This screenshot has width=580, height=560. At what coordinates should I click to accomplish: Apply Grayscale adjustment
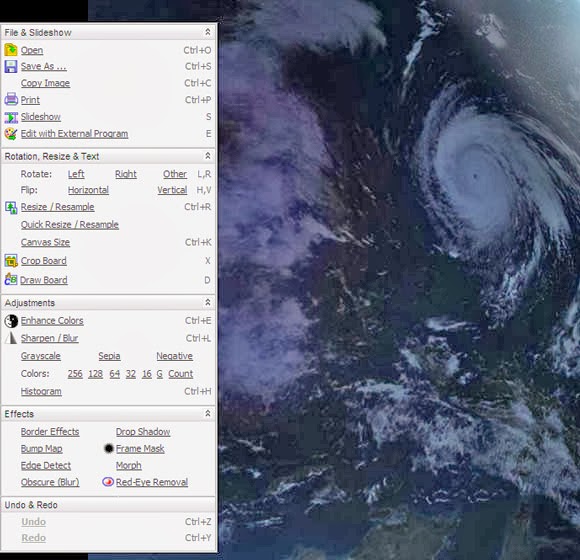[x=41, y=356]
